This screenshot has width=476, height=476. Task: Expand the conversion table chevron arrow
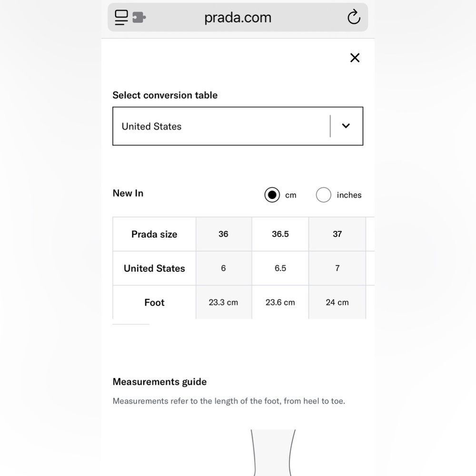click(346, 126)
